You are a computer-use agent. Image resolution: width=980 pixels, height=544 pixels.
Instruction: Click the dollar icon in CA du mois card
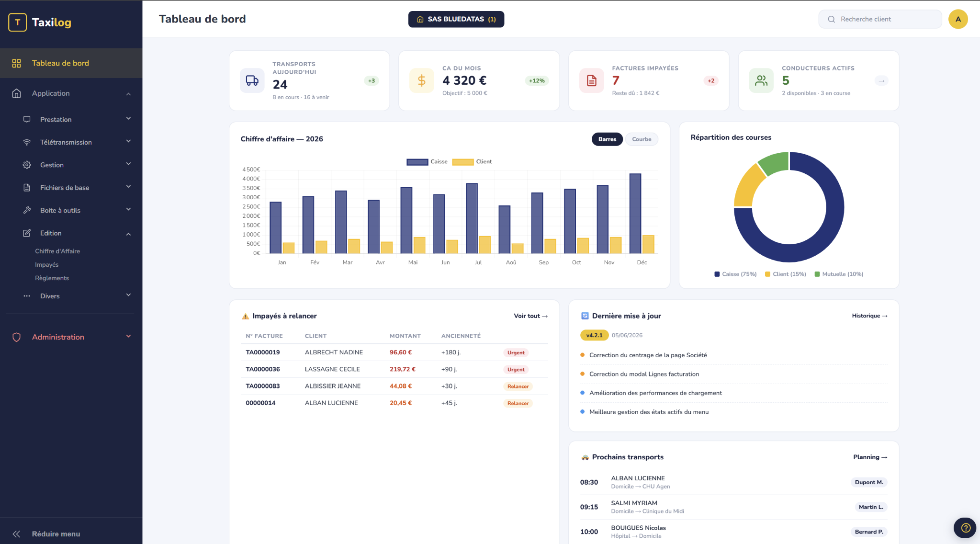(422, 80)
